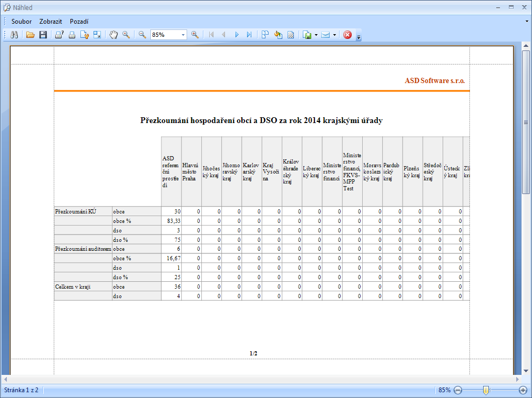Open the Zobrazit menu
Image resolution: width=532 pixels, height=398 pixels.
coord(50,22)
